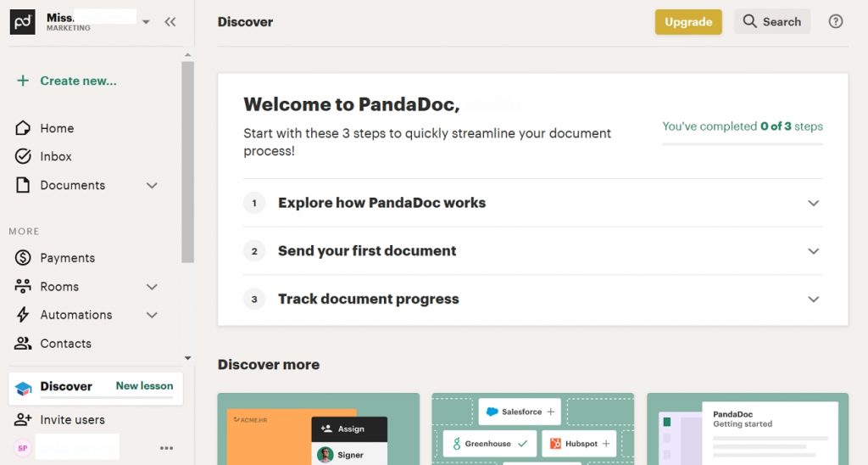The height and width of the screenshot is (465, 868).
Task: Open the workspace switcher dropdown arrow
Action: (x=146, y=22)
